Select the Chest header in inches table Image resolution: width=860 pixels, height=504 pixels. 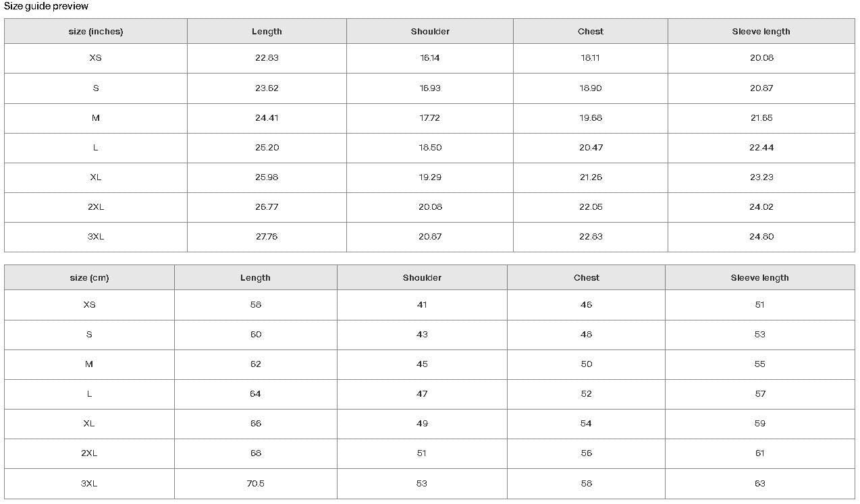(591, 32)
